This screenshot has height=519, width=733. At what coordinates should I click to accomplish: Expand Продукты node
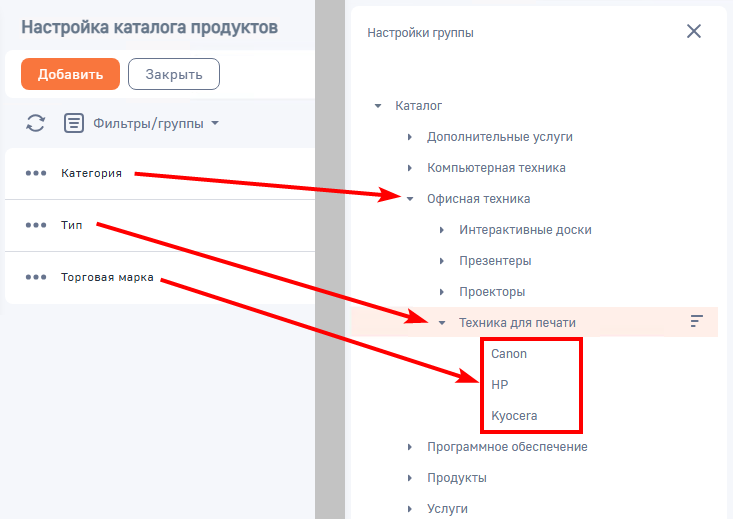click(x=410, y=478)
